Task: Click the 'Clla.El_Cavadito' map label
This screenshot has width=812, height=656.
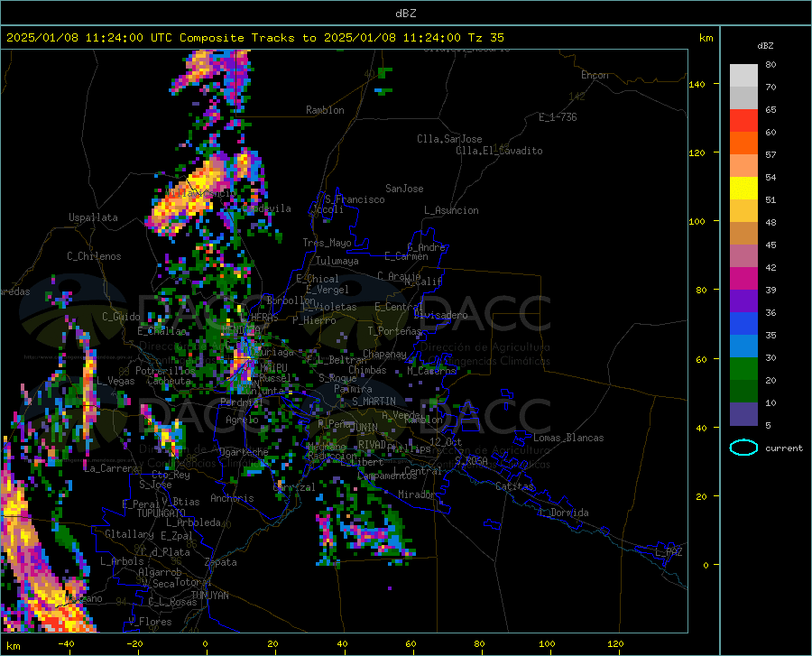Action: (499, 151)
